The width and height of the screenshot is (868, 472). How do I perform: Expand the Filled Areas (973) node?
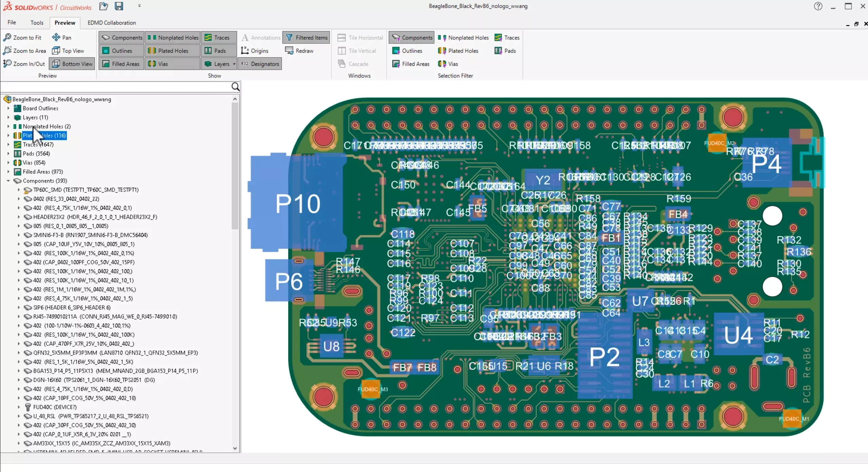point(8,171)
